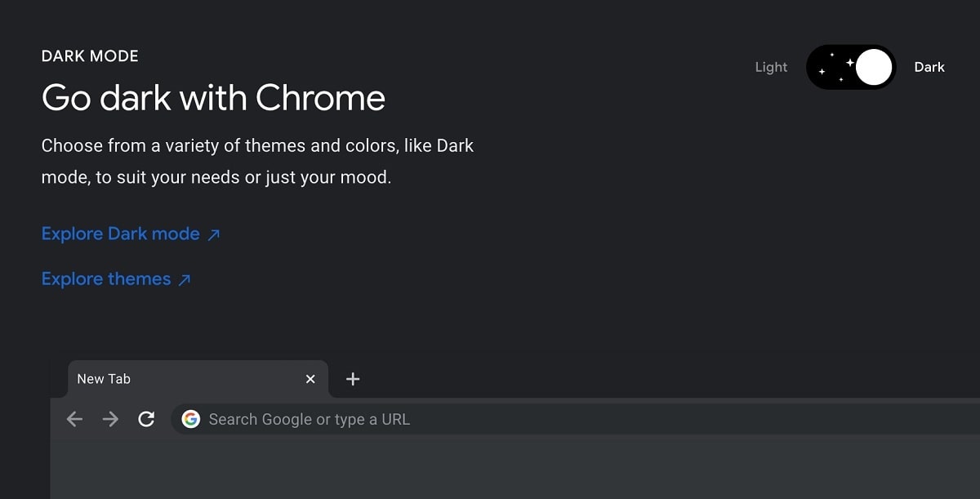
Task: Click the DARK MODE section label
Action: tap(90, 56)
